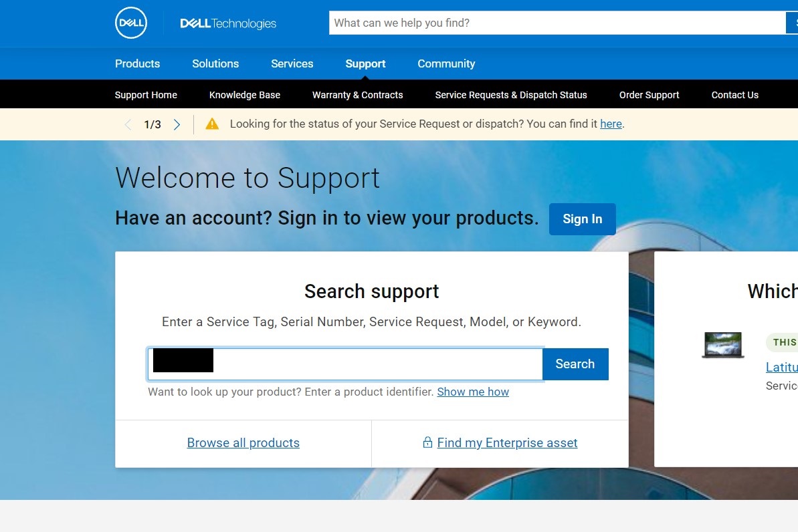
Task: Click 'Want to look up your product?' text
Action: tap(290, 392)
